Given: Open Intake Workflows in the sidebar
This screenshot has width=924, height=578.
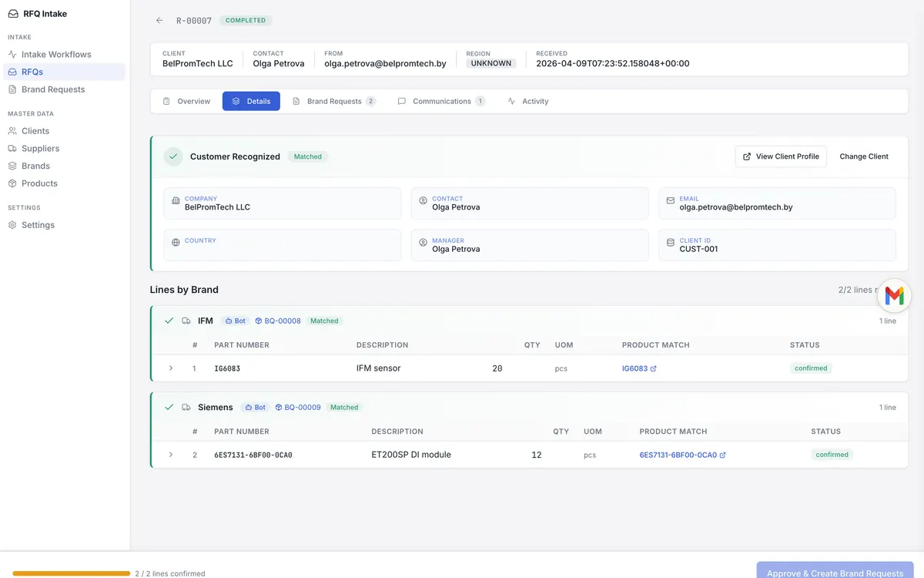Looking at the screenshot, I should point(62,55).
